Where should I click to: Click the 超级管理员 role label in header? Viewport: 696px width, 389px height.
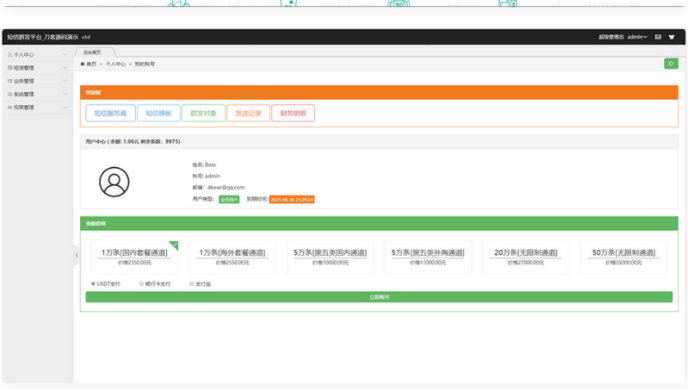pyautogui.click(x=611, y=37)
